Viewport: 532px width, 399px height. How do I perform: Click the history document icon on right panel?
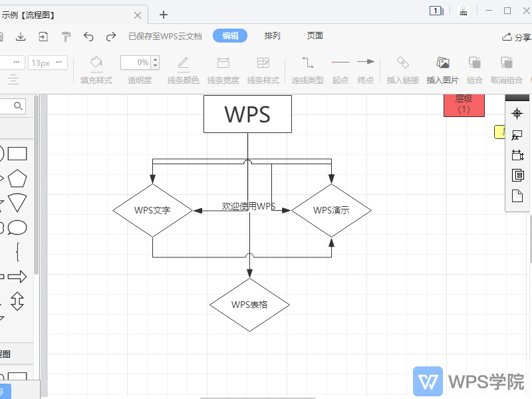(518, 175)
